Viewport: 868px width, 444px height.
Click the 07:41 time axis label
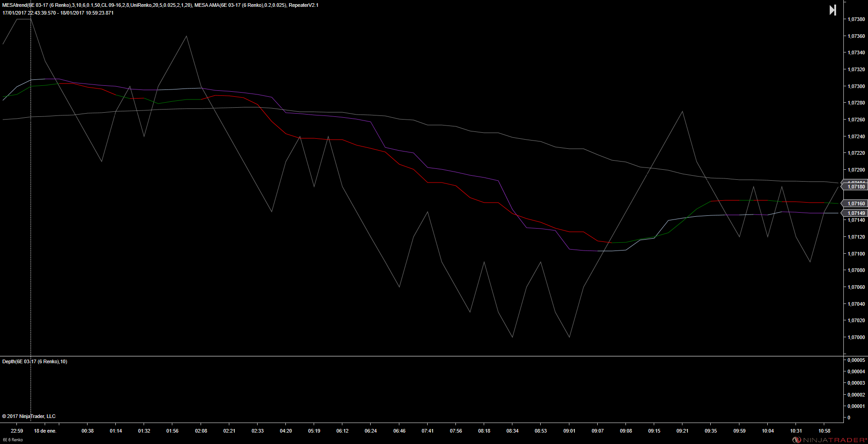428,431
